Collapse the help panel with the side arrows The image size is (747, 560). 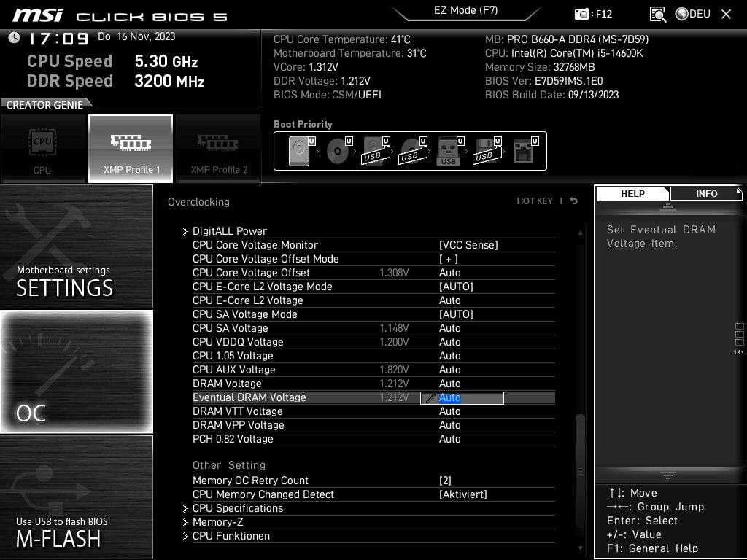tap(739, 352)
